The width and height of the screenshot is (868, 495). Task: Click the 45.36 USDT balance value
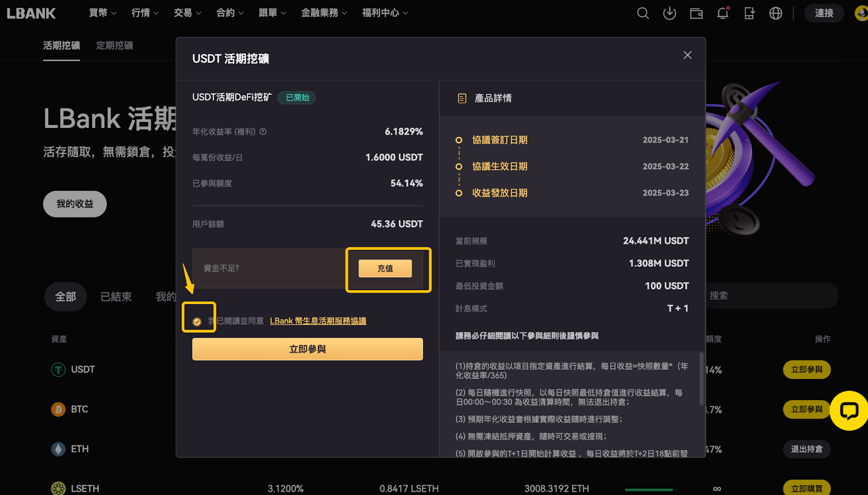(397, 224)
